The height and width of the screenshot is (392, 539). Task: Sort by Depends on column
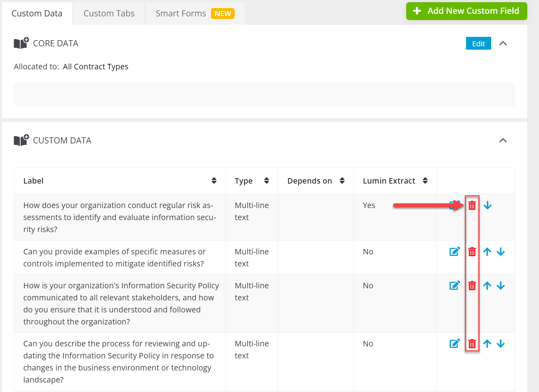342,181
